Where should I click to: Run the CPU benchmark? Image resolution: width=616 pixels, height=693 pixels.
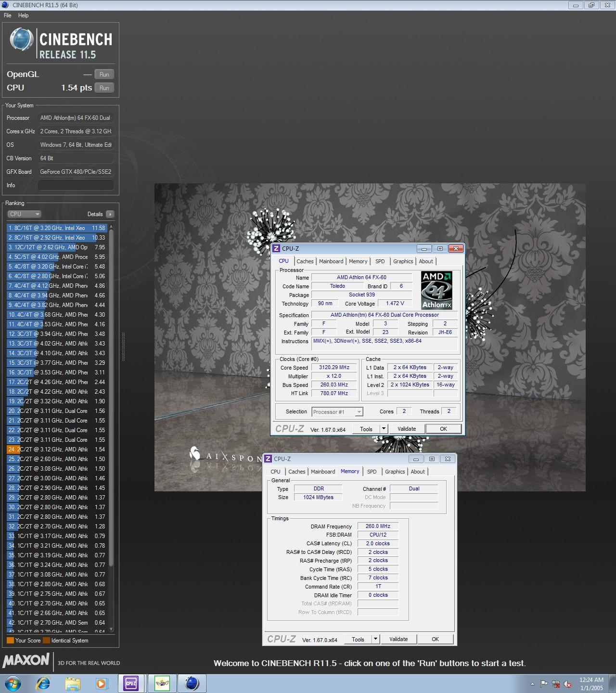click(x=104, y=88)
